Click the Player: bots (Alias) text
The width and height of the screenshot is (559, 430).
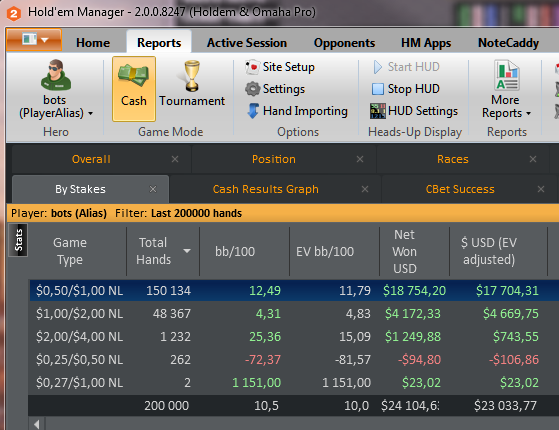pyautogui.click(x=59, y=213)
